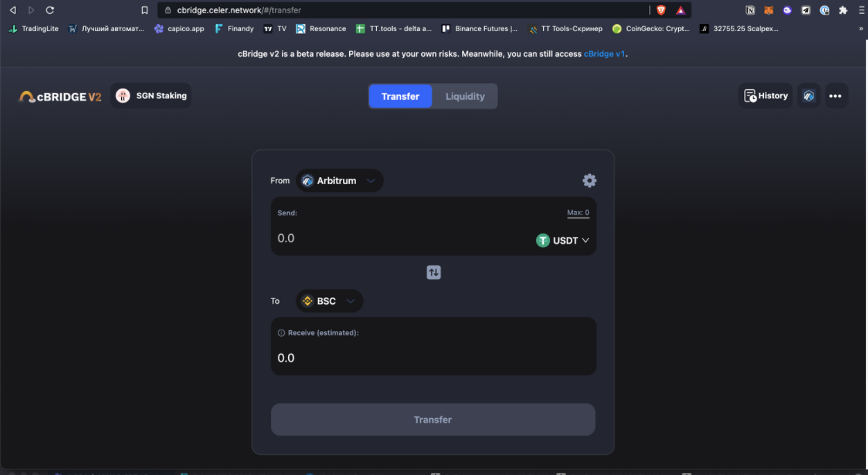The height and width of the screenshot is (475, 868).
Task: Open the three-dots more menu
Action: 835,96
